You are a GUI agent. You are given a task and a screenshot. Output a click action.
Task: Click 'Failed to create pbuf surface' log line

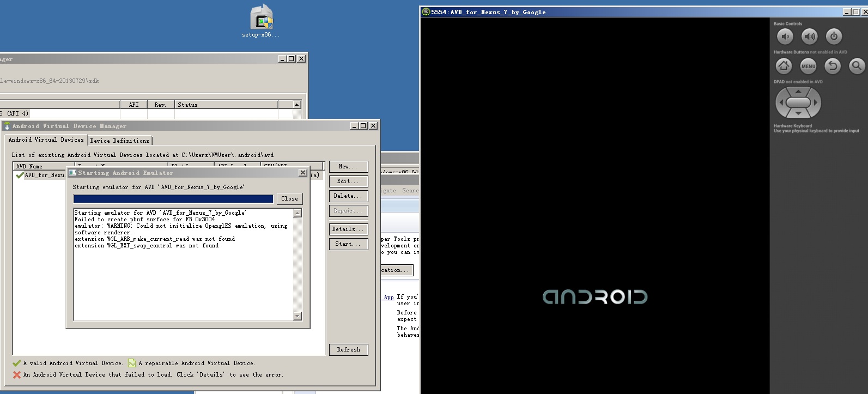pos(144,220)
